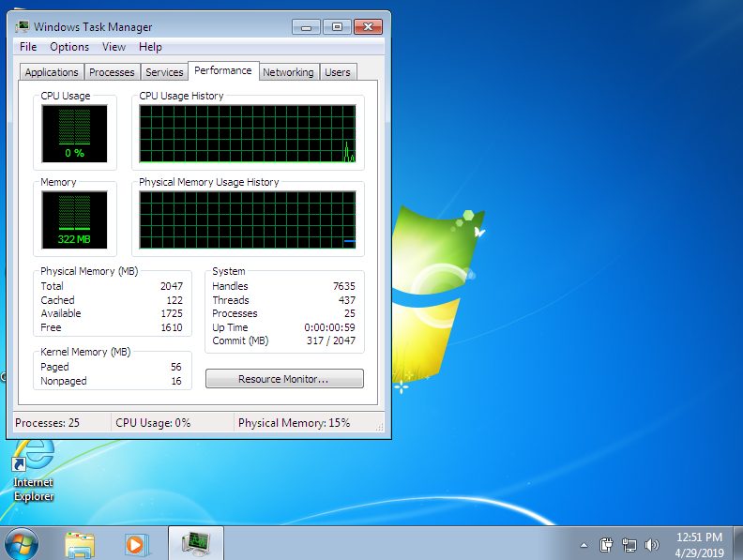Image resolution: width=743 pixels, height=560 pixels.
Task: Open the Help menu
Action: click(150, 47)
